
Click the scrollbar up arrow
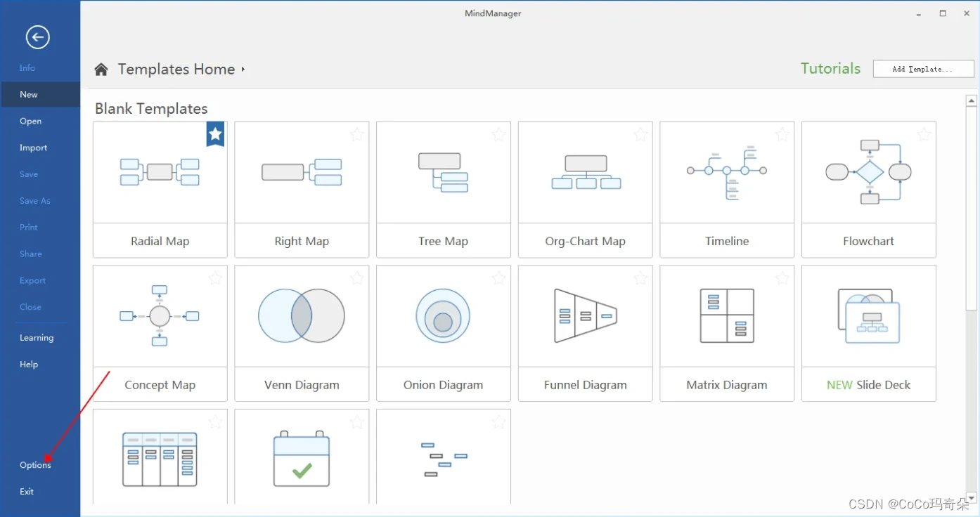(x=972, y=101)
